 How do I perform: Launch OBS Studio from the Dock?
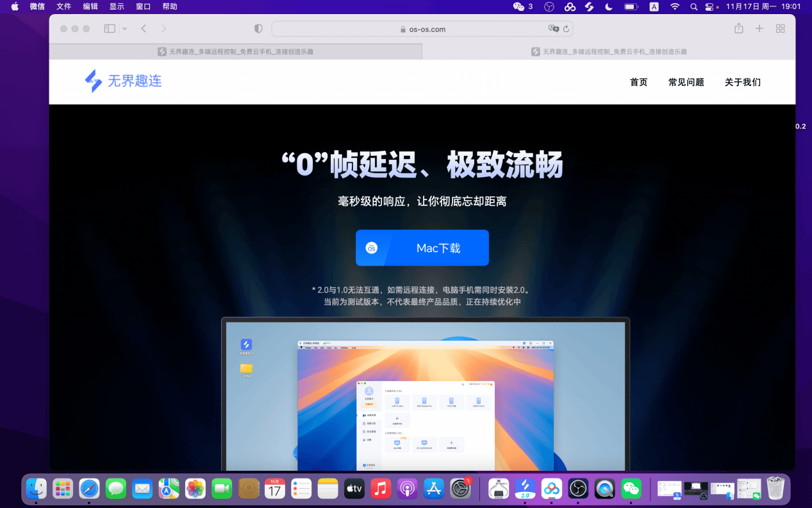579,489
